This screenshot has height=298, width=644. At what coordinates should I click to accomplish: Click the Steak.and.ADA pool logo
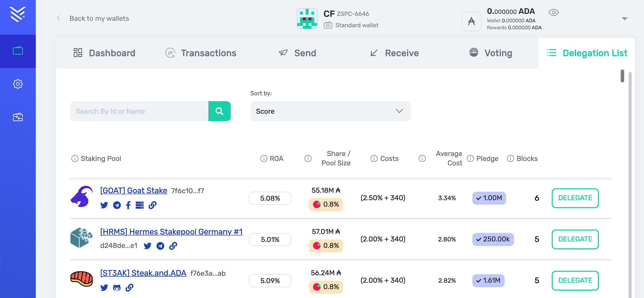click(82, 279)
